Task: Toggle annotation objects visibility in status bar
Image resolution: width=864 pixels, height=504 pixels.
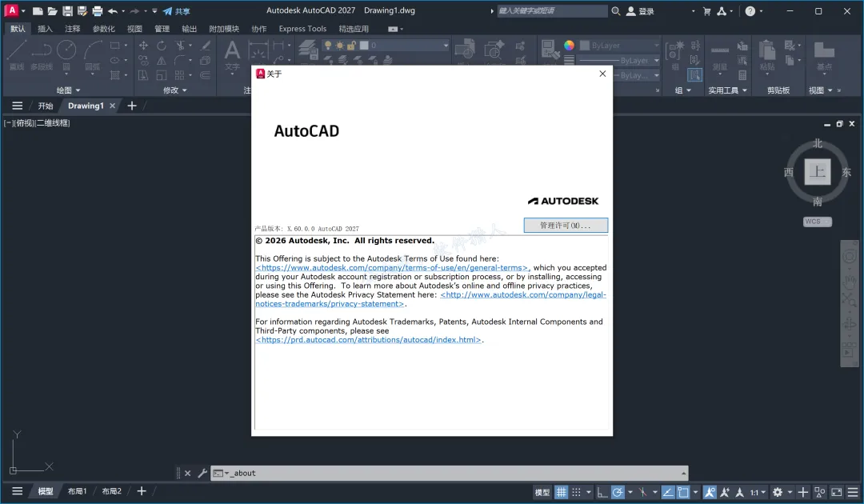Action: [710, 492]
